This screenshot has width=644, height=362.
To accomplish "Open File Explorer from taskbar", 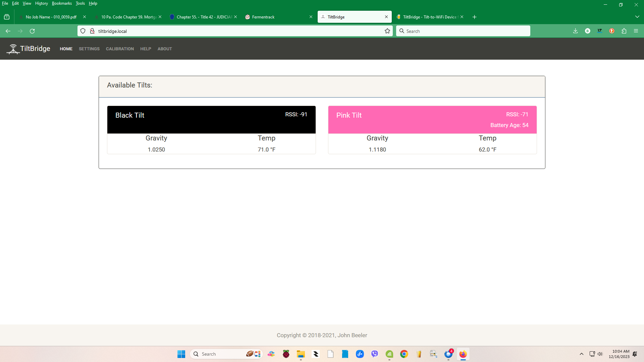I will pos(301,354).
